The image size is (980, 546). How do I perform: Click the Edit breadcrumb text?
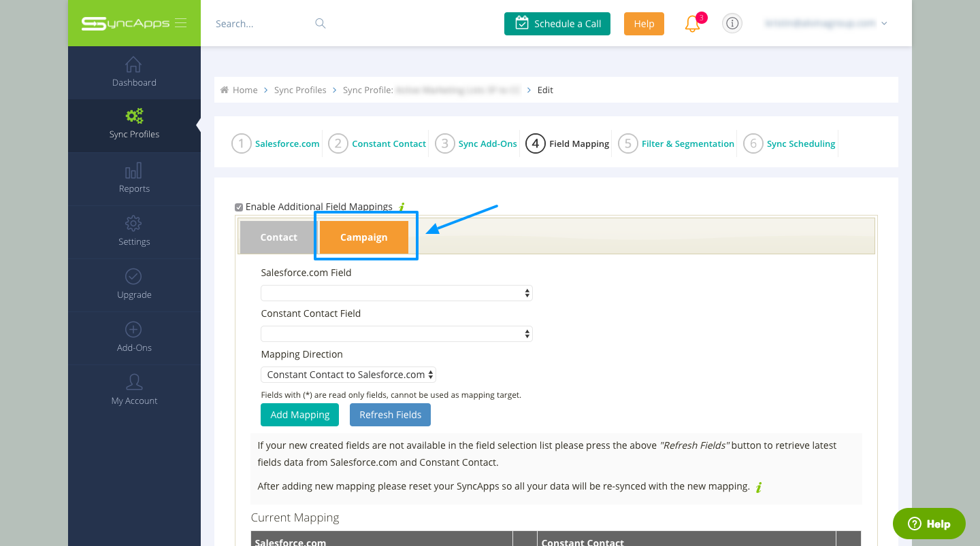tap(545, 90)
